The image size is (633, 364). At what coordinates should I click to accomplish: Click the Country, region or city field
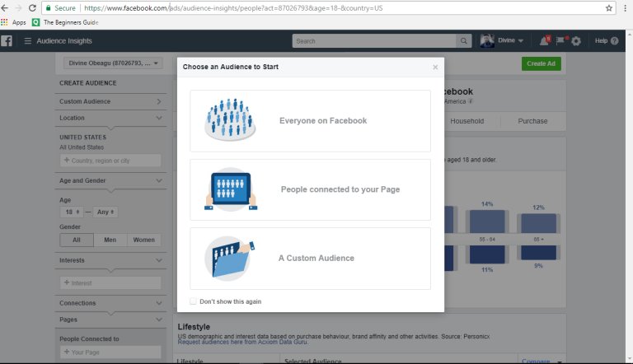110,161
